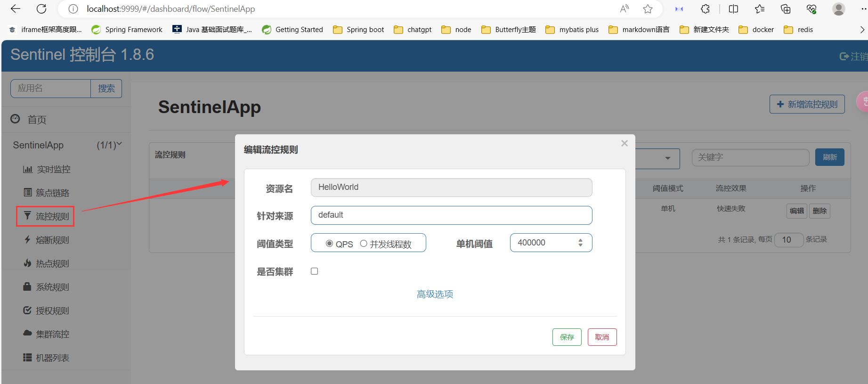Open the browser collections icon
868x384 pixels.
click(x=786, y=9)
